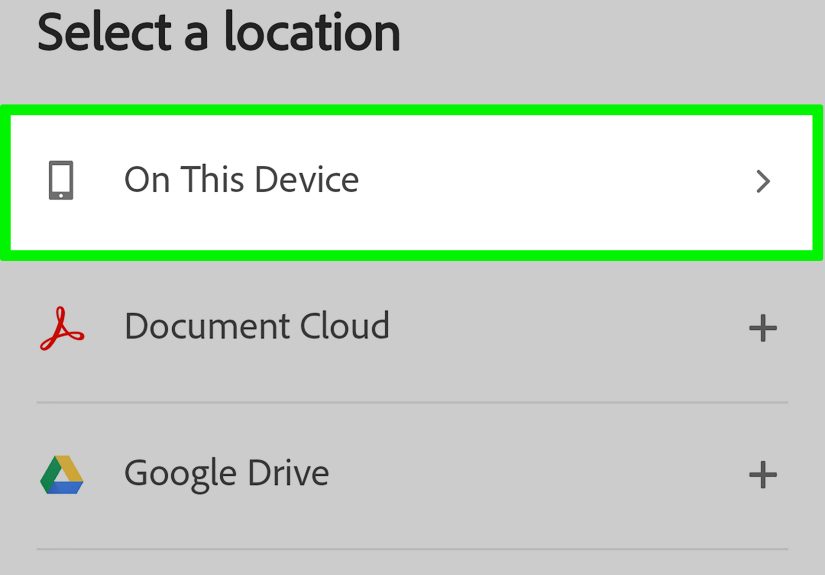Select the On This Device label
This screenshot has height=575, width=825.
pos(241,180)
